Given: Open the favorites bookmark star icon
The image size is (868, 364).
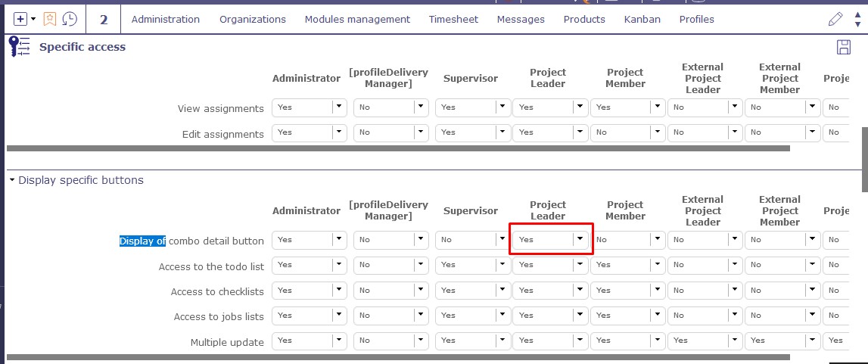Looking at the screenshot, I should pyautogui.click(x=50, y=19).
